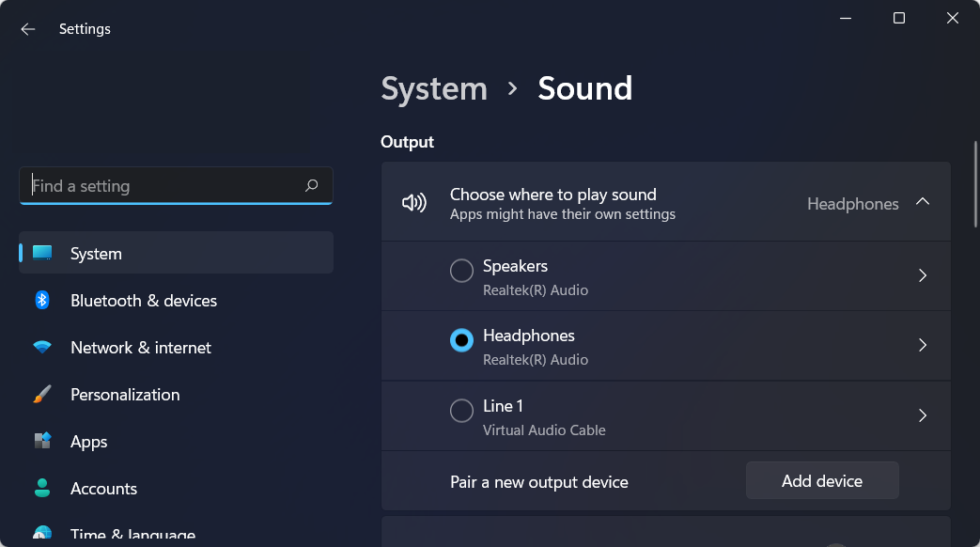Click the Find a setting search box

coord(164,186)
